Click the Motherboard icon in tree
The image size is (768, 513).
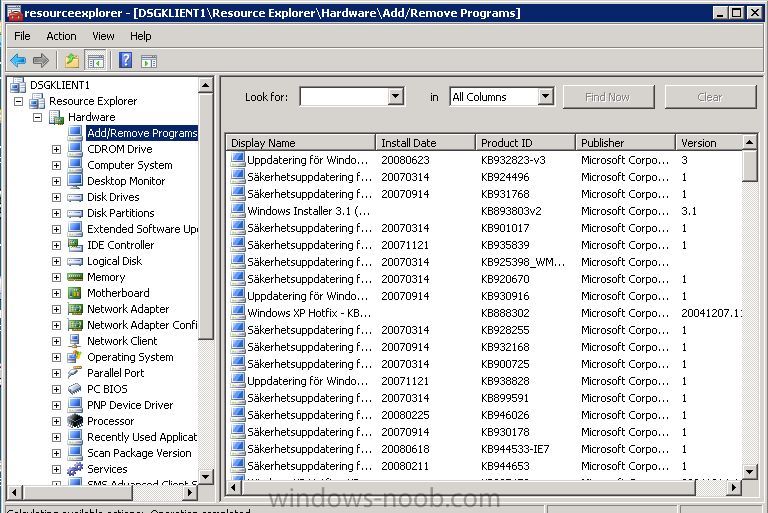[x=75, y=293]
